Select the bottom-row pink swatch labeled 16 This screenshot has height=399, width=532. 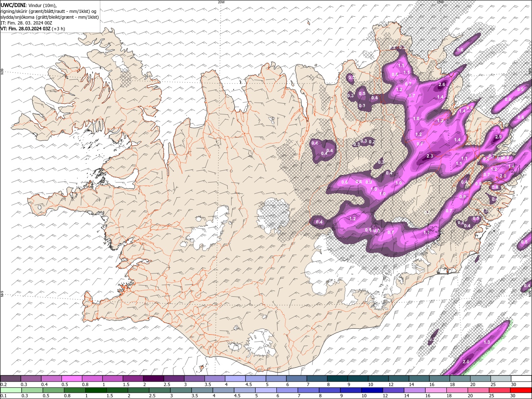coord(436,390)
